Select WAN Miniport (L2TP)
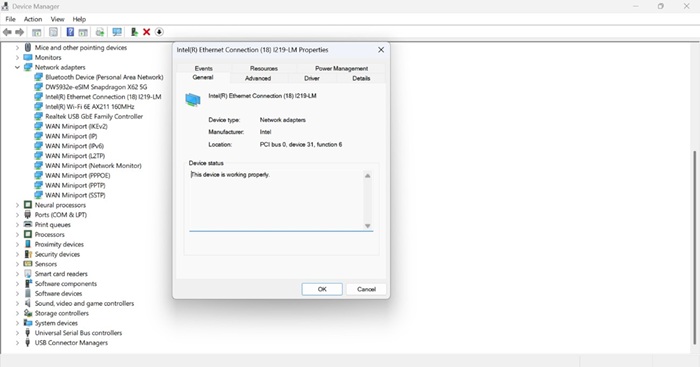This screenshot has height=367, width=700. (x=75, y=155)
